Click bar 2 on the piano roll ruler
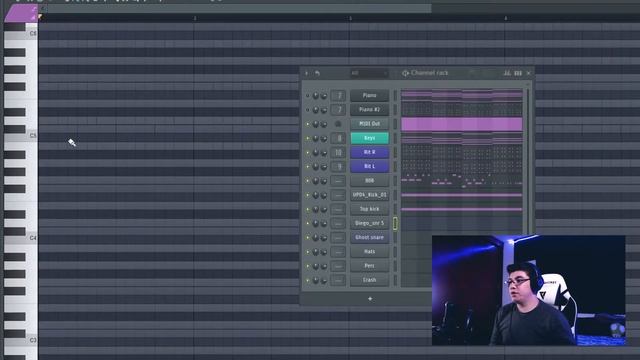The height and width of the screenshot is (360, 640). click(195, 18)
